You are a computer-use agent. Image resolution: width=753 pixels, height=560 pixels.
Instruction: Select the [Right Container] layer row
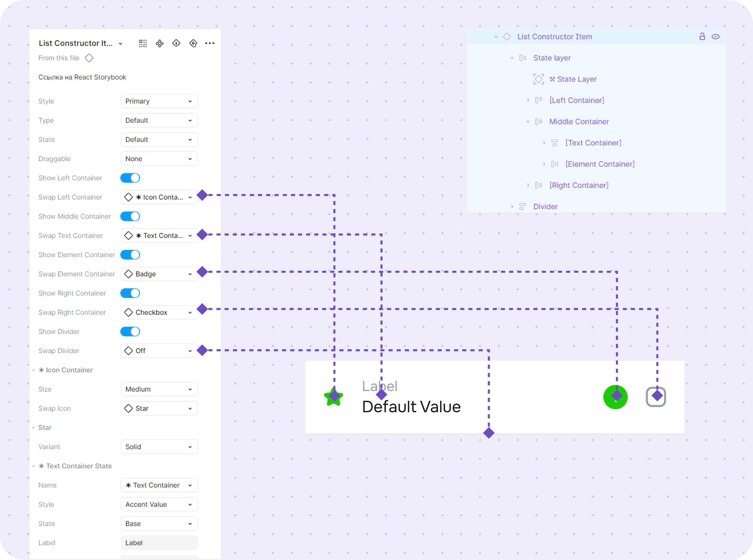[x=596, y=185]
